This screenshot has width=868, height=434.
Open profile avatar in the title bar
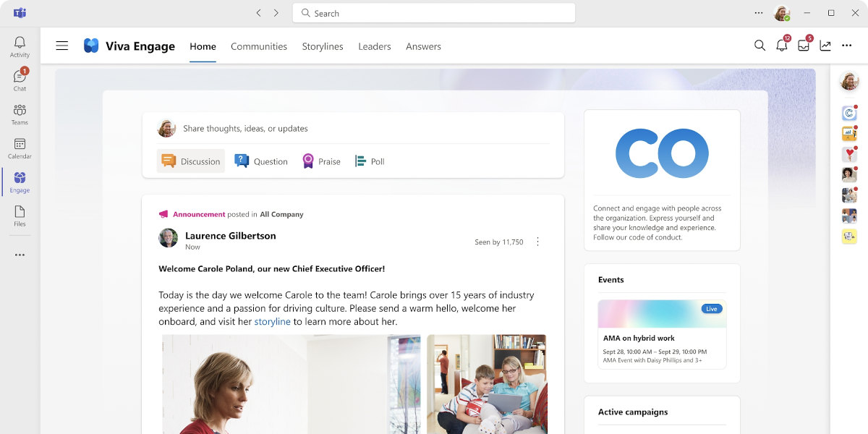point(781,13)
